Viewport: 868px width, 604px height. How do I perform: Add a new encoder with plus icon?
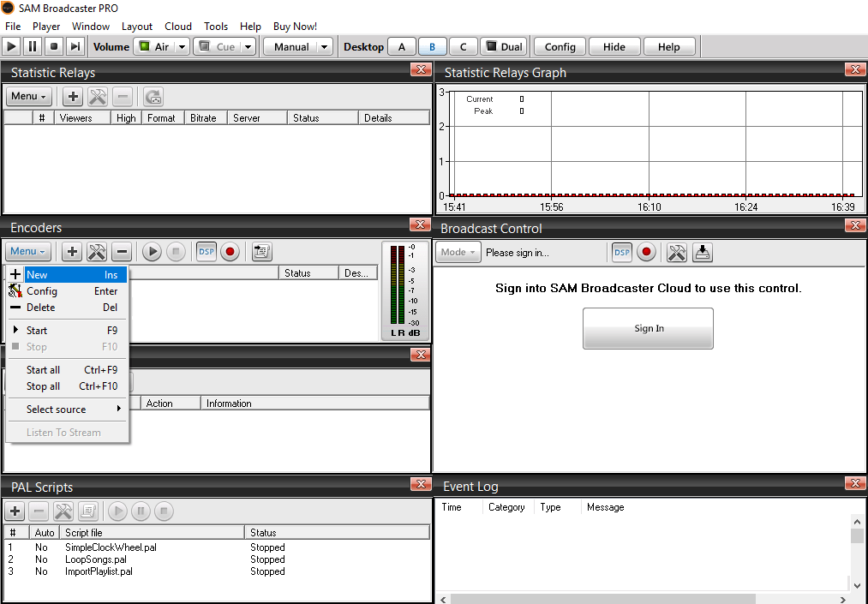pyautogui.click(x=71, y=251)
